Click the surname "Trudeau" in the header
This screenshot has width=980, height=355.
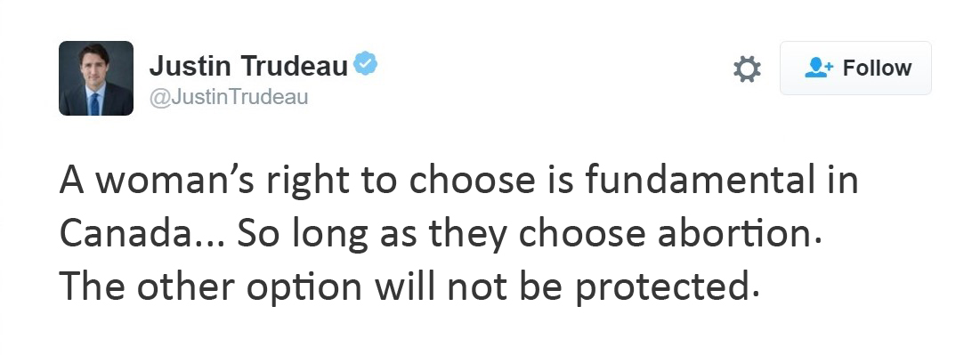[295, 66]
